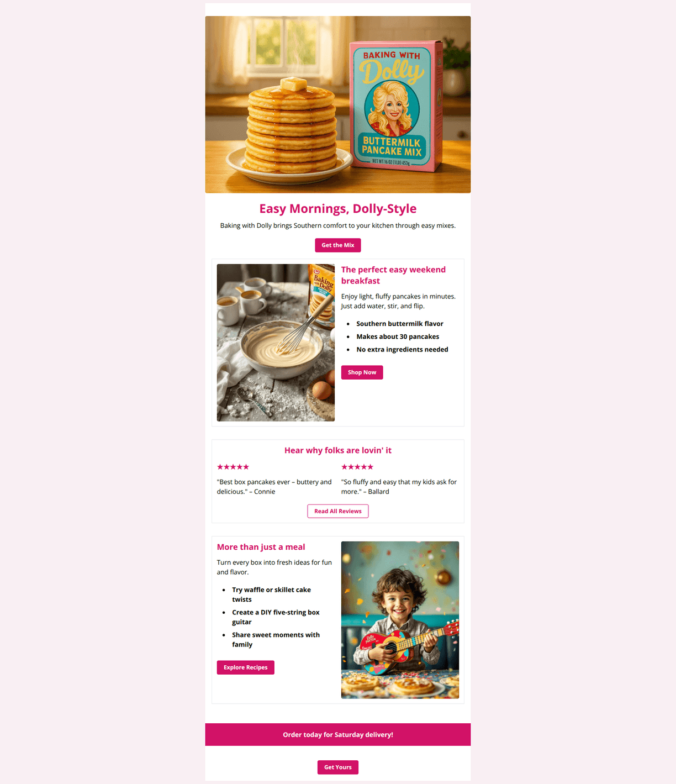Click the five stars above Connie's review
Viewport: 676px width, 784px height.
pyautogui.click(x=233, y=467)
